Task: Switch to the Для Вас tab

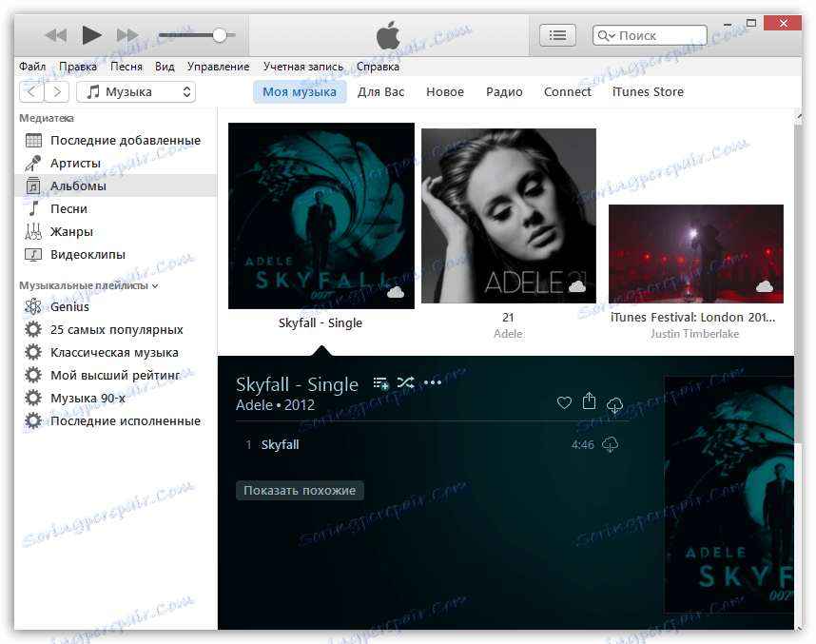Action: (x=381, y=92)
